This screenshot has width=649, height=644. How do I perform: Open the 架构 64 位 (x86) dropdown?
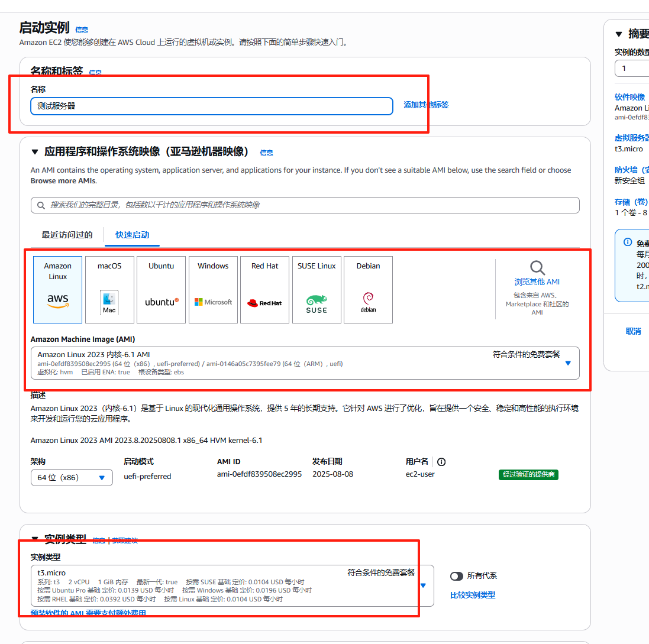72,477
